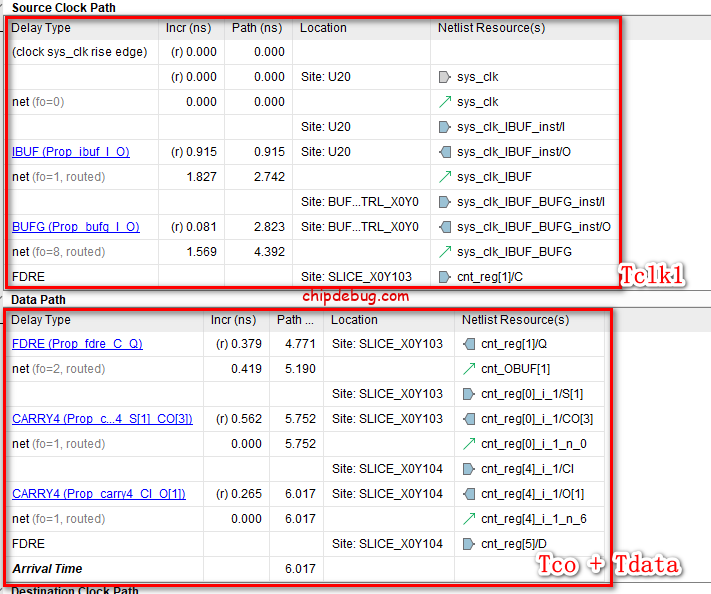Select the Site: SLICE_X0Y104 cell for cnt_reg[5]/D
Screen dimensions: 711x594
click(x=387, y=544)
